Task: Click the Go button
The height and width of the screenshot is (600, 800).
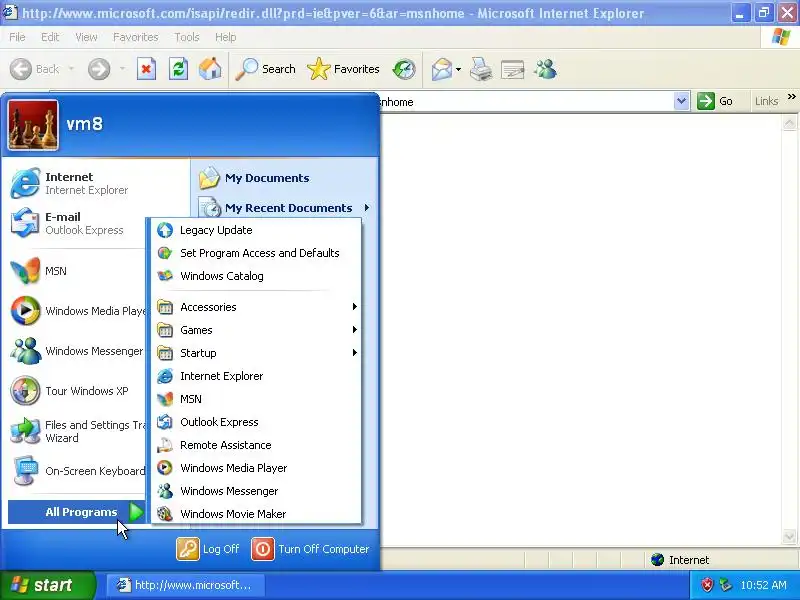Action: pyautogui.click(x=715, y=101)
